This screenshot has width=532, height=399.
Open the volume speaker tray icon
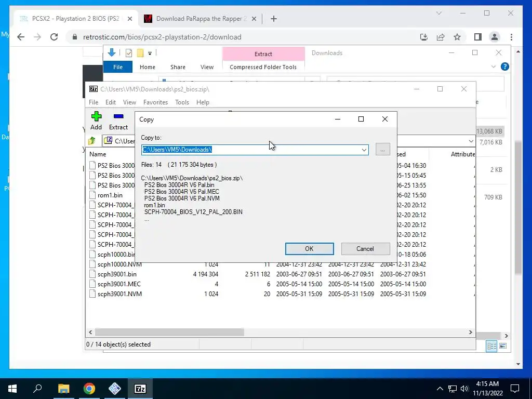pos(464,389)
